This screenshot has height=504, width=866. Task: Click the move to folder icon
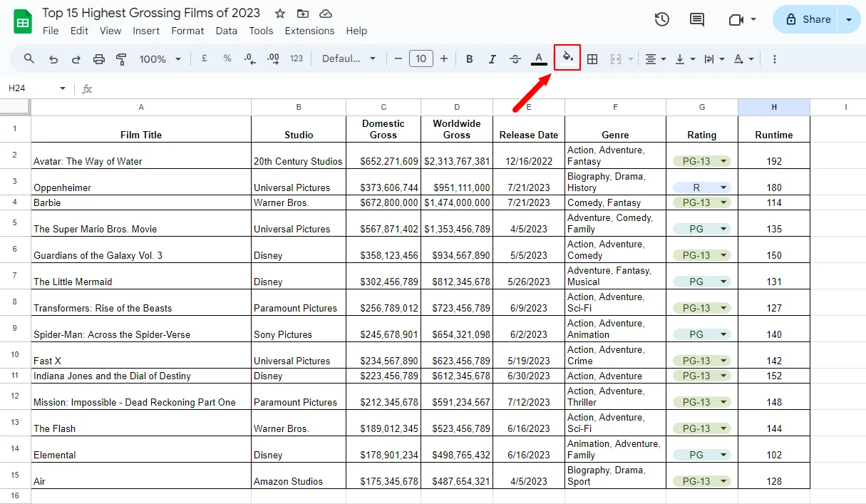303,14
